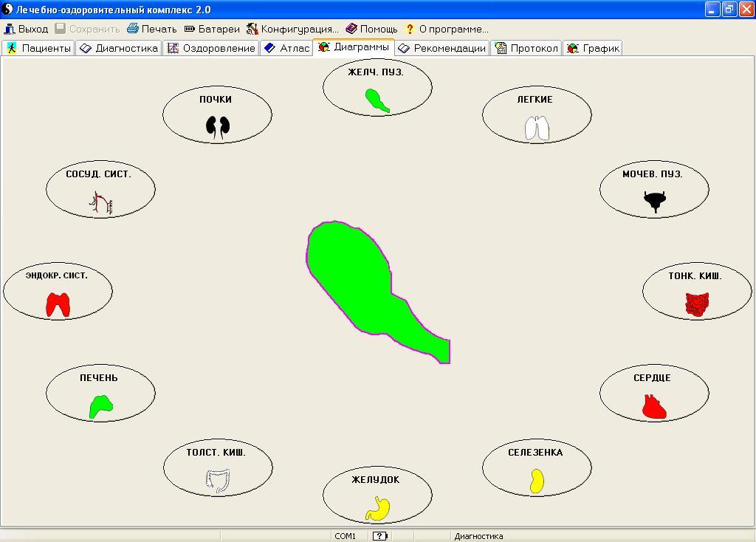
Task: Select the green liver icon ПЕЧЕНЬ
Action: pyautogui.click(x=100, y=406)
